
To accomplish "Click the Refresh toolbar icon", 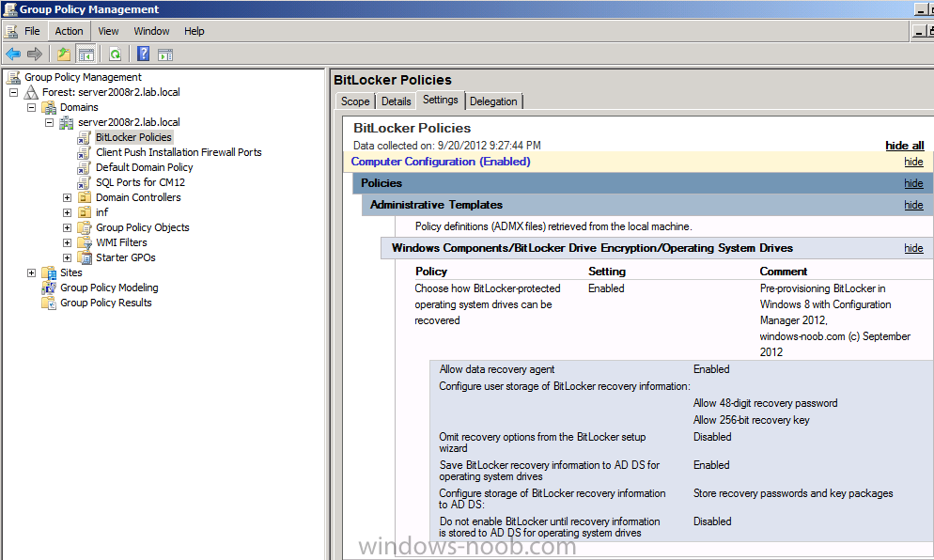I will point(115,54).
